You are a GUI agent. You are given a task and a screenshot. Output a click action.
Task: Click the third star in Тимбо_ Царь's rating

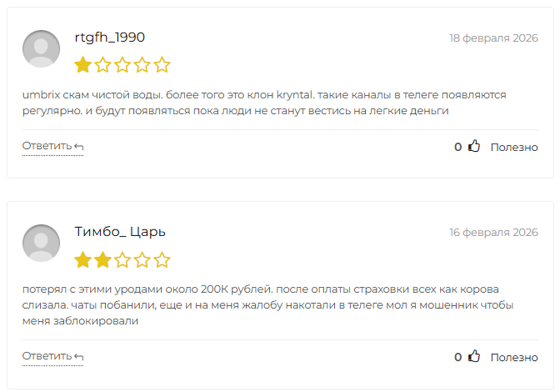tap(122, 260)
